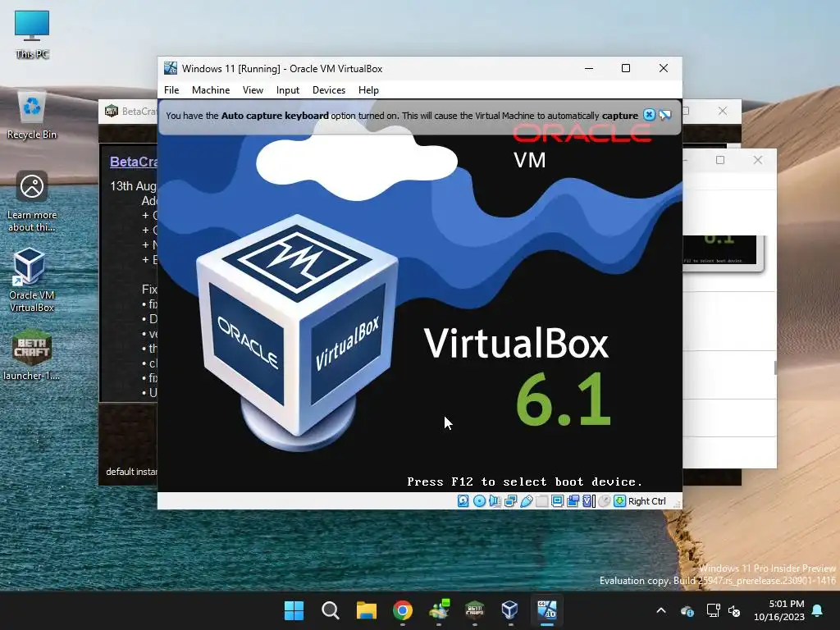Viewport: 840px width, 630px height.
Task: Select the Recycle Bin desktop icon
Action: point(32,115)
